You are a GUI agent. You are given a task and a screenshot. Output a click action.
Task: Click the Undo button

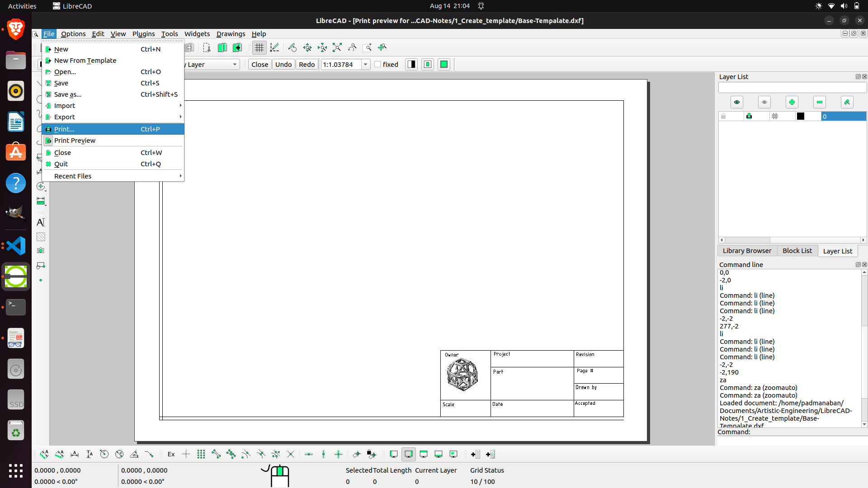coord(283,65)
